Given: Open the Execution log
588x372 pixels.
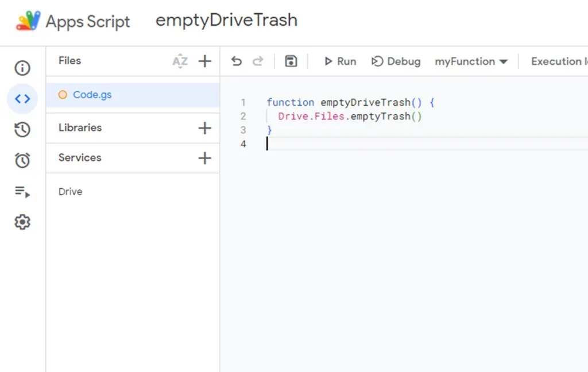Looking at the screenshot, I should click(559, 61).
